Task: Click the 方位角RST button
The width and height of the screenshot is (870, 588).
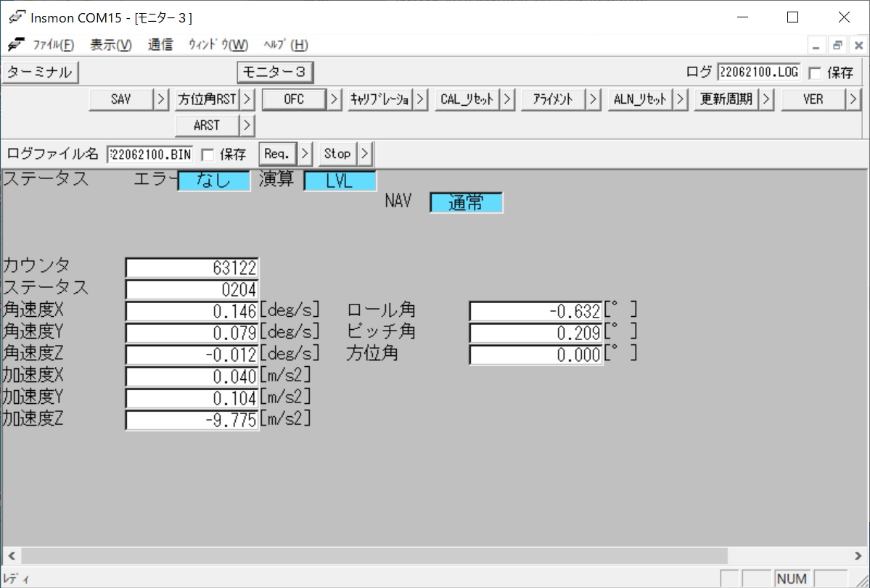Action: (x=208, y=99)
